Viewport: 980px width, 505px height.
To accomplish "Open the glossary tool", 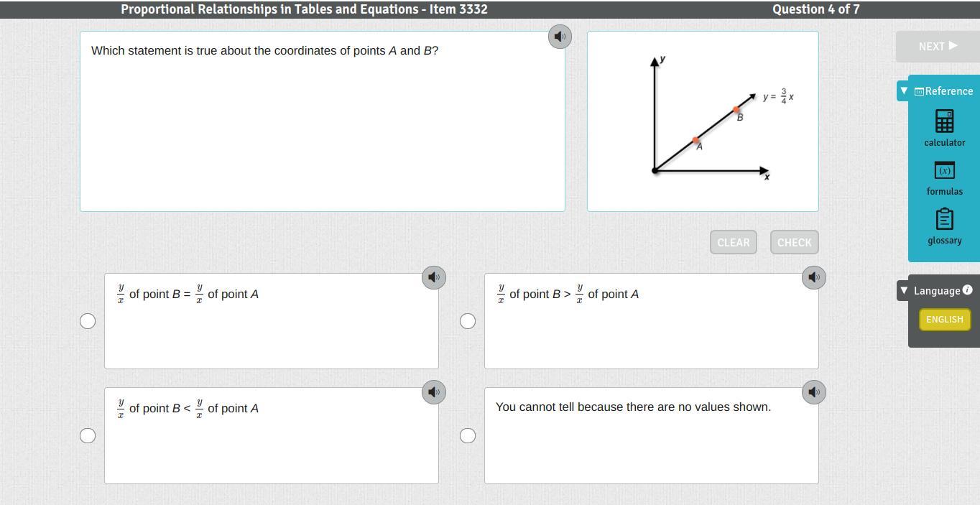I will coord(944,226).
